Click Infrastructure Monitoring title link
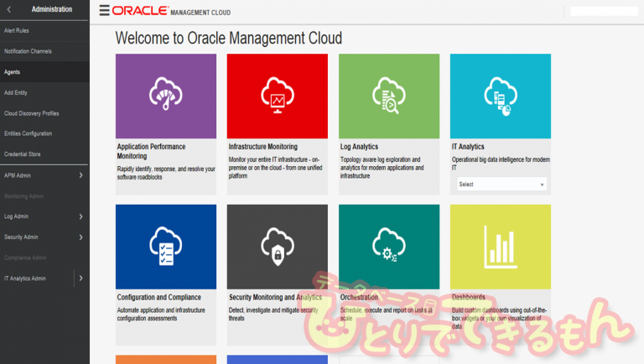This screenshot has width=644, height=364. click(x=262, y=147)
